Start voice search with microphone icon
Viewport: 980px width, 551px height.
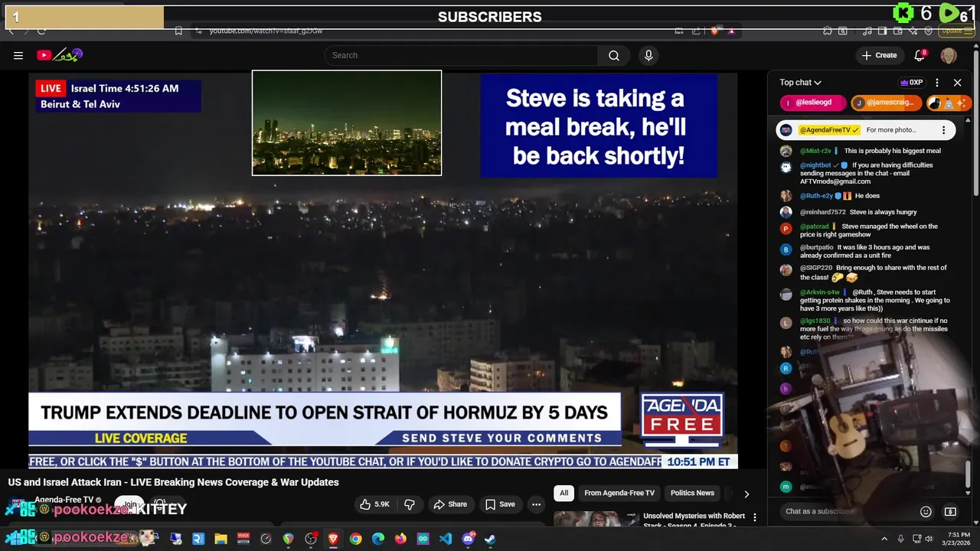pyautogui.click(x=648, y=55)
